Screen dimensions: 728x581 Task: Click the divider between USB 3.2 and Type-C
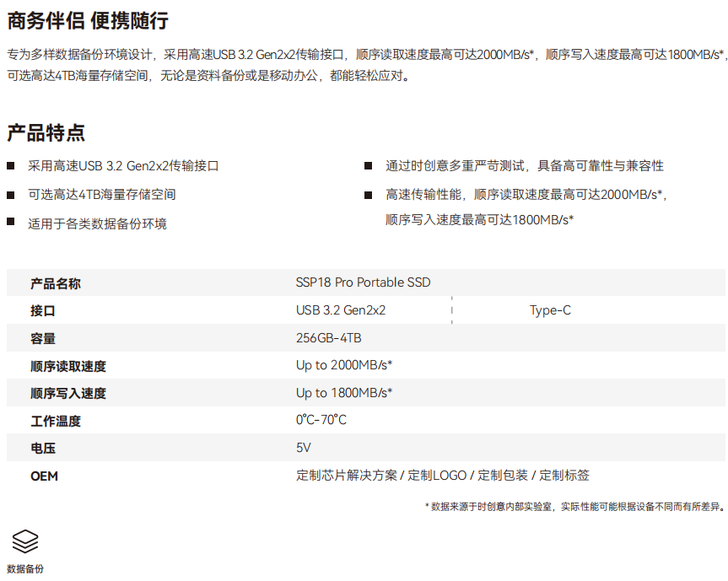point(452,309)
